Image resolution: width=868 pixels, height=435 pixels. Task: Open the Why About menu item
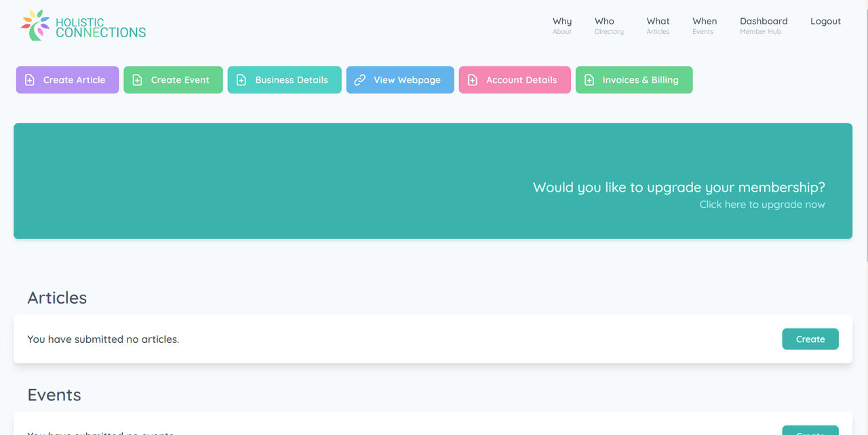(x=561, y=26)
